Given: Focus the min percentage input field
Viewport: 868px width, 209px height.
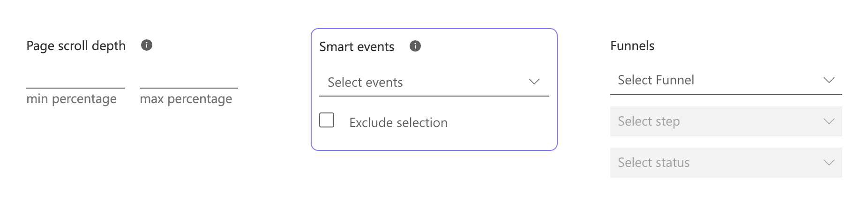Looking at the screenshot, I should point(75,80).
